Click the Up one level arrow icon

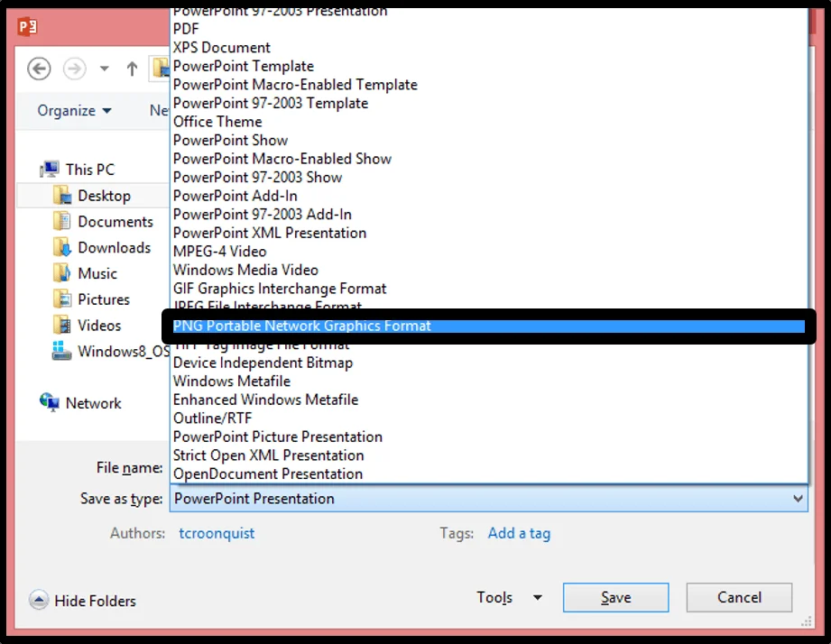(132, 69)
